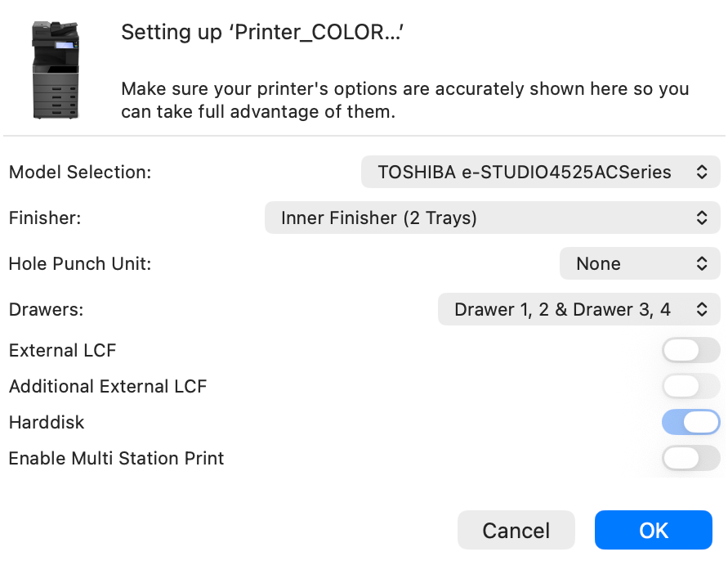Toggle Enable Multi Station Print switch

pos(690,459)
